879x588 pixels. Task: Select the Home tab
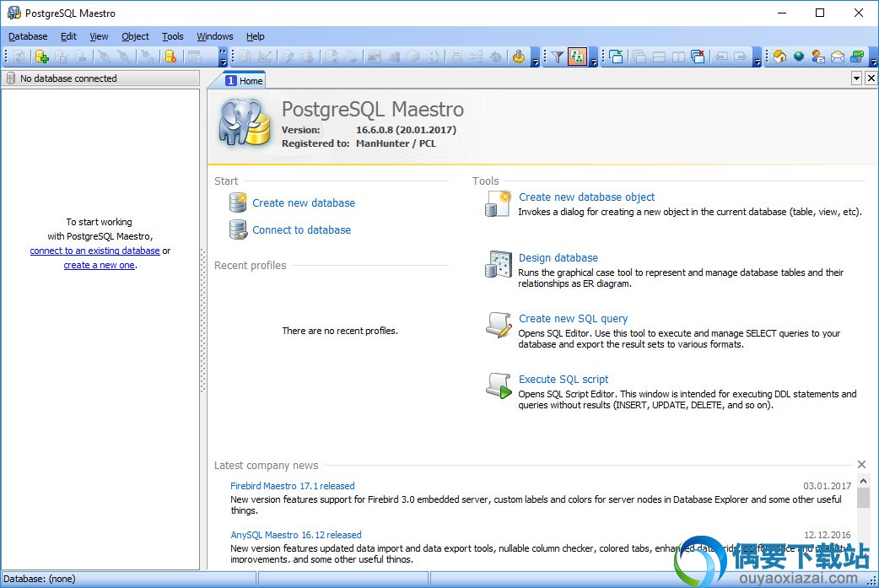pos(244,81)
